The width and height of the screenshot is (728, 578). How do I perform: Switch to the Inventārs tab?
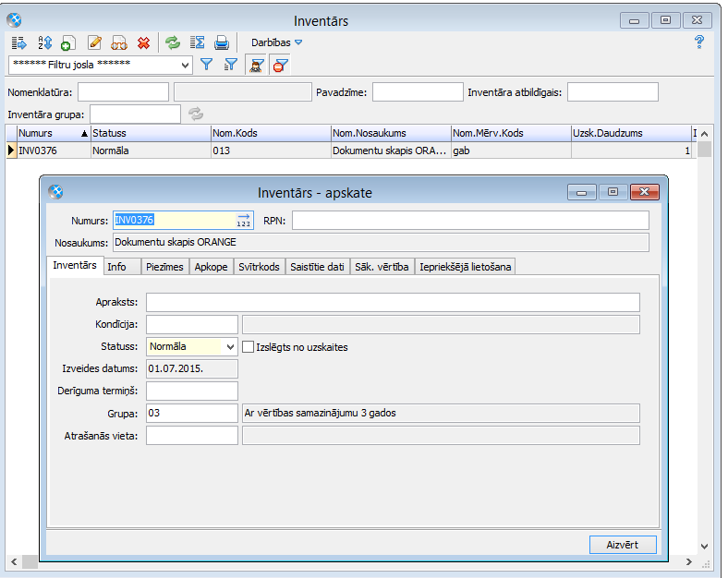tap(75, 265)
